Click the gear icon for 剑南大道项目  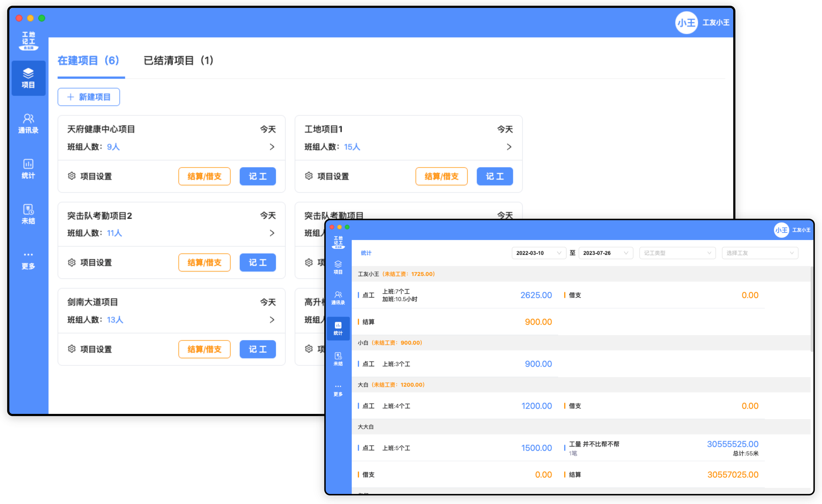click(72, 349)
